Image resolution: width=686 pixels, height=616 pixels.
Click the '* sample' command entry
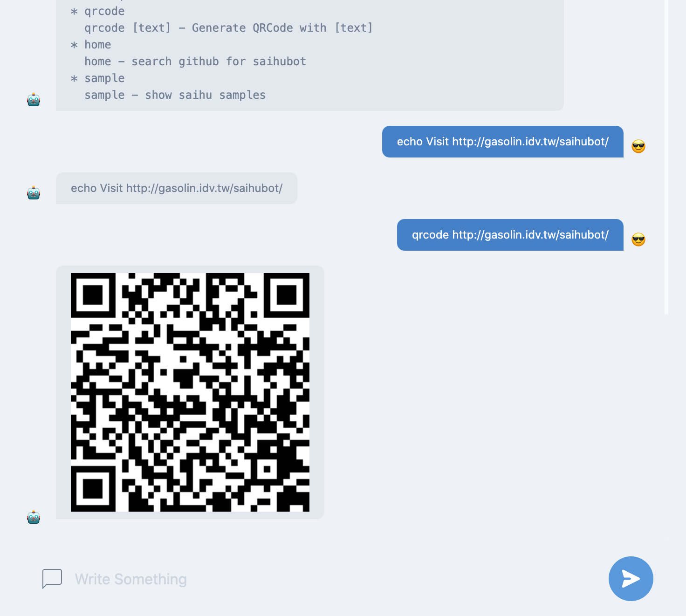[x=98, y=78]
